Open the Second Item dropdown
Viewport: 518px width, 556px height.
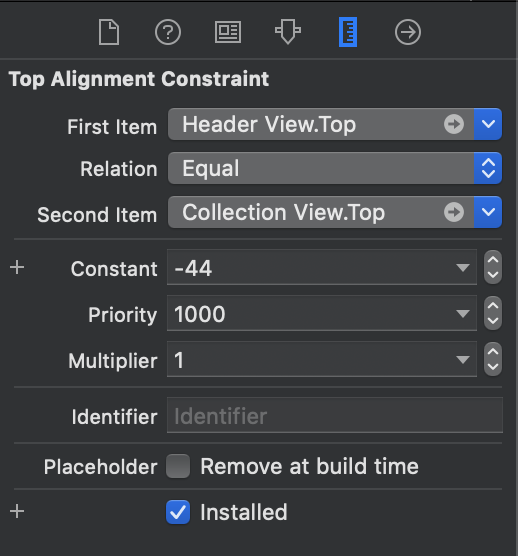[x=488, y=212]
